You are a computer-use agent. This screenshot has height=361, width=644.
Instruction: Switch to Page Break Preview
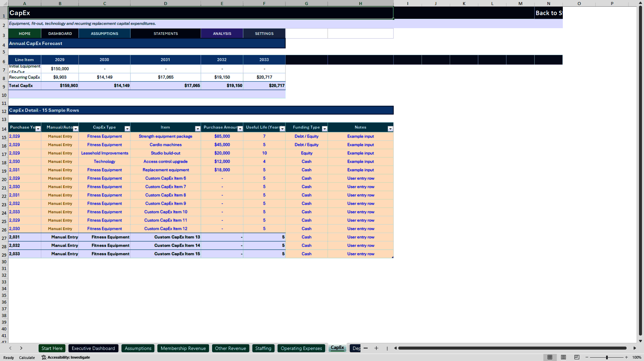click(577, 357)
